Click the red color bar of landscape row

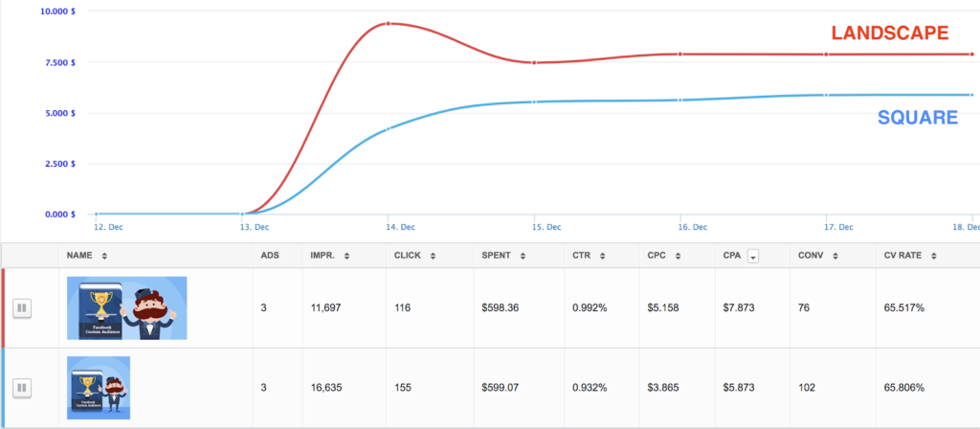[3, 308]
